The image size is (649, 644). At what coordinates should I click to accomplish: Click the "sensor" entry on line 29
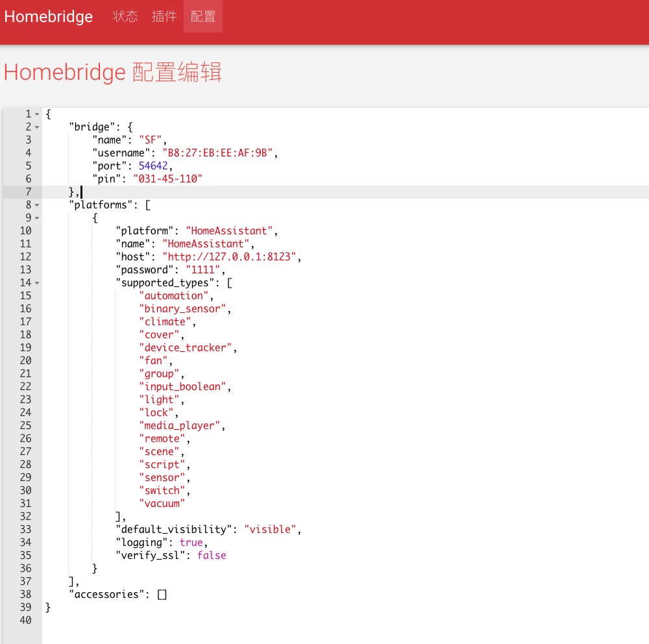click(x=162, y=478)
